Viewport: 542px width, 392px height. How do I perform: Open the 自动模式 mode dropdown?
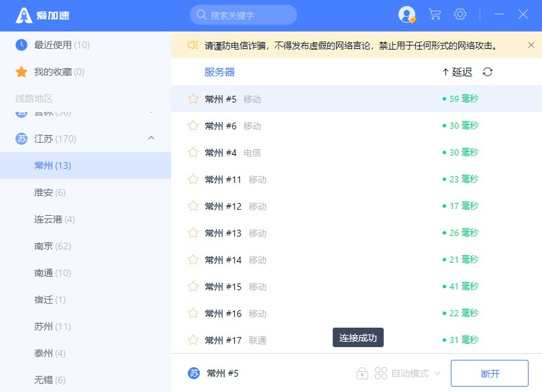coord(416,373)
